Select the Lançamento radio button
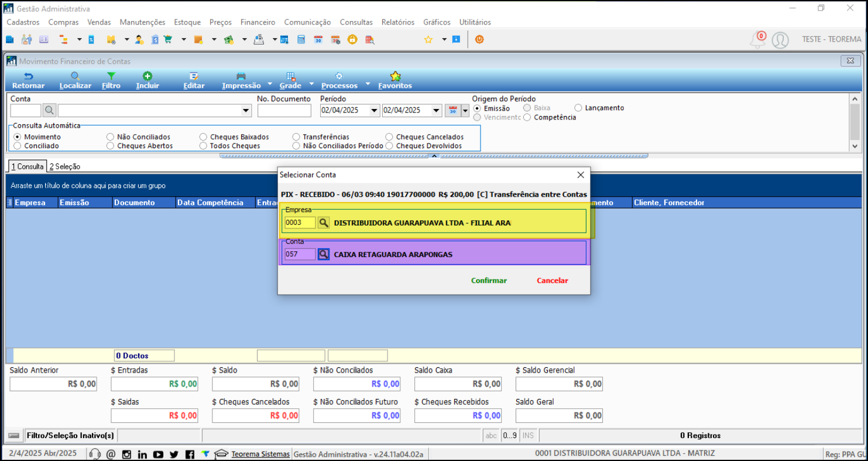 click(578, 108)
